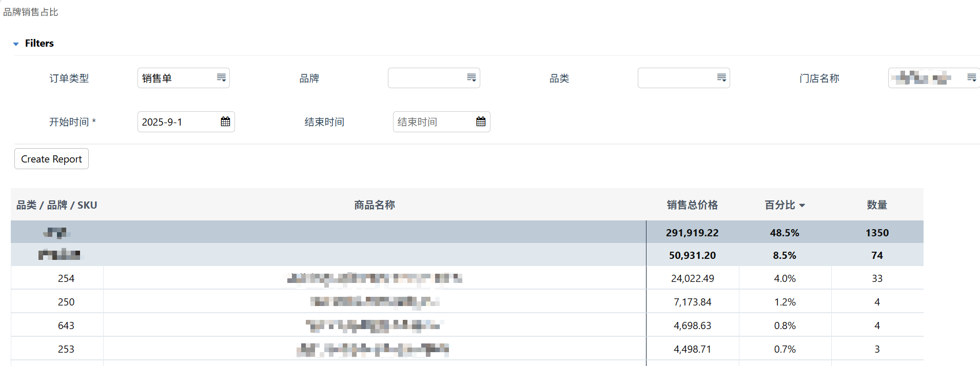Select the brand row totaling 50,931.20

pyautogui.click(x=467, y=255)
